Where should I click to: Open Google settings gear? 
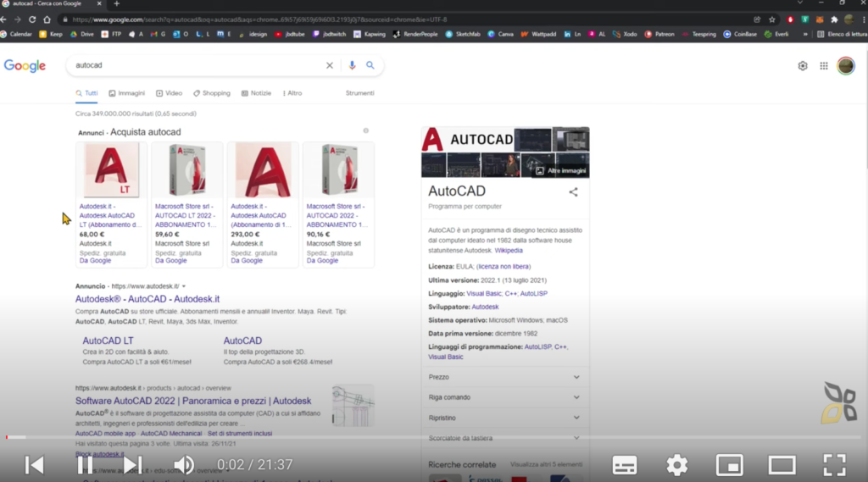point(803,66)
